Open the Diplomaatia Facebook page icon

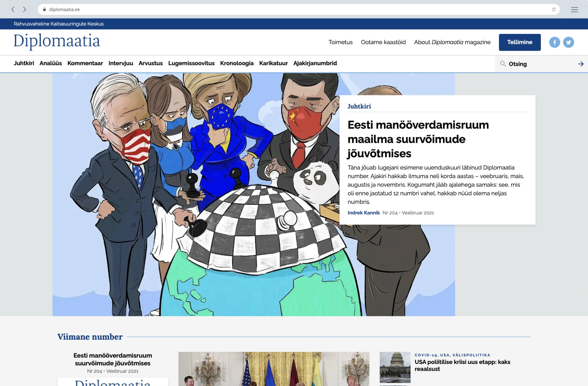point(555,42)
